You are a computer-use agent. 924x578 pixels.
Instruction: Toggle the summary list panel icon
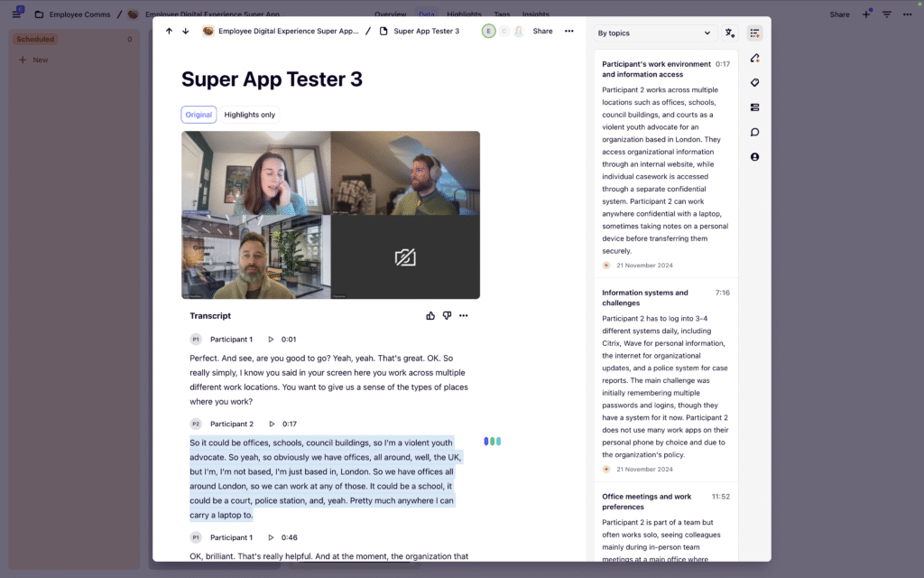[754, 33]
